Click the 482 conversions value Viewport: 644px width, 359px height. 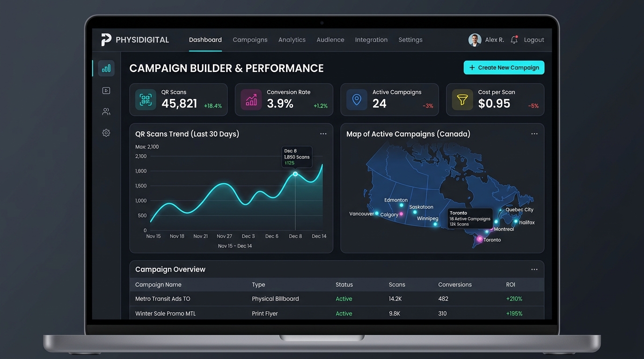(443, 299)
